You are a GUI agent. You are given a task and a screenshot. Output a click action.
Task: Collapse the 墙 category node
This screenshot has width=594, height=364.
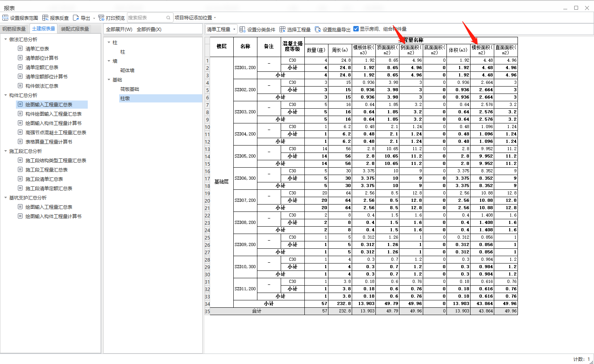[x=109, y=61]
